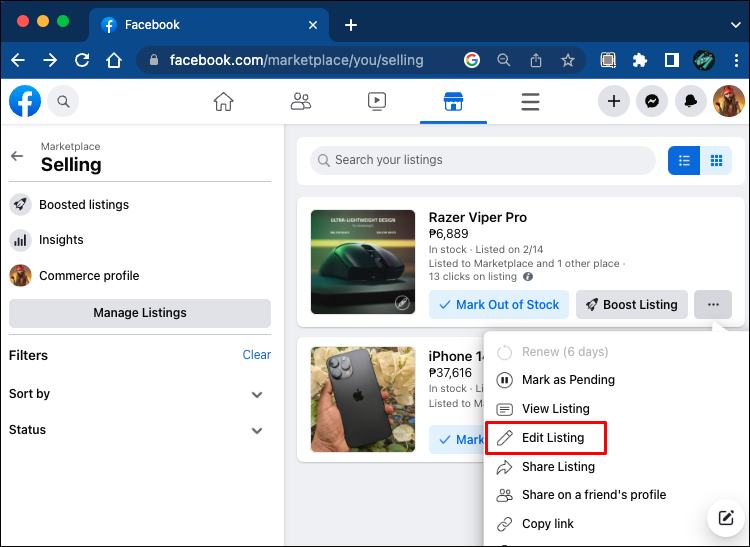Open the Chrome three-dot menu
750x547 pixels.
(736, 60)
